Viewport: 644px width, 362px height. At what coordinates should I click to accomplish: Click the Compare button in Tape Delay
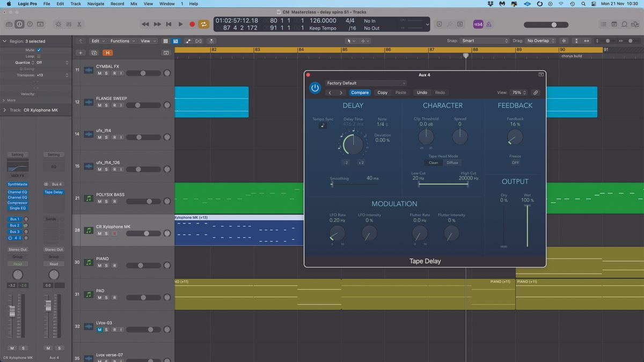(360, 92)
